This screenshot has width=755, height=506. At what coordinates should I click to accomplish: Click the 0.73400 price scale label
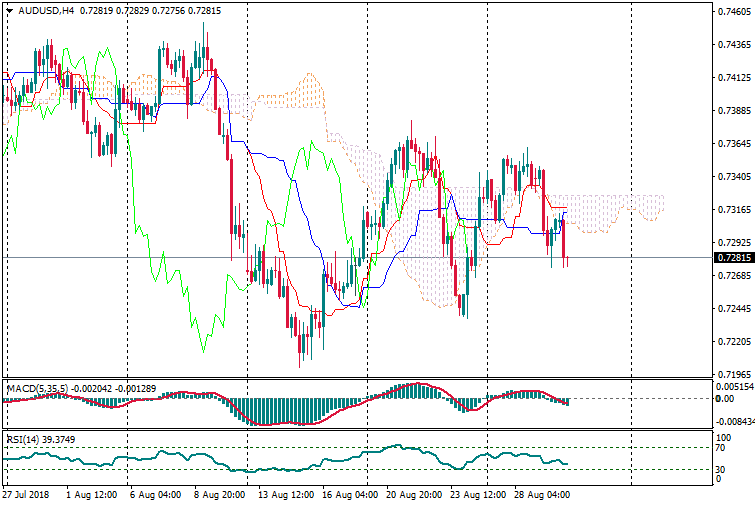pyautogui.click(x=734, y=177)
